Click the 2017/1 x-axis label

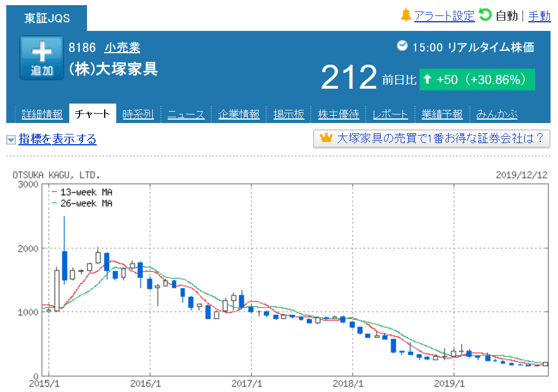[247, 383]
